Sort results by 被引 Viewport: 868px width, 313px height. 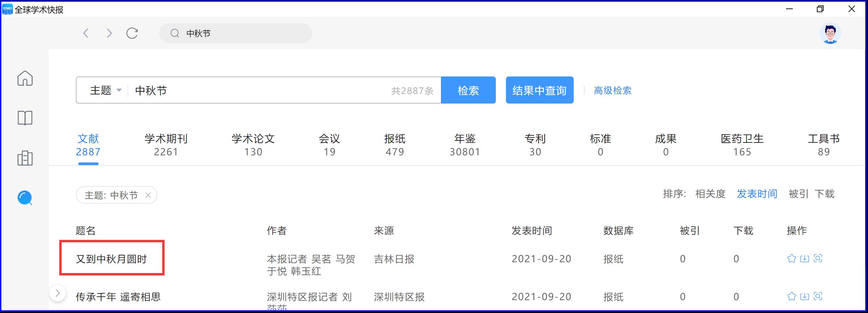click(799, 194)
